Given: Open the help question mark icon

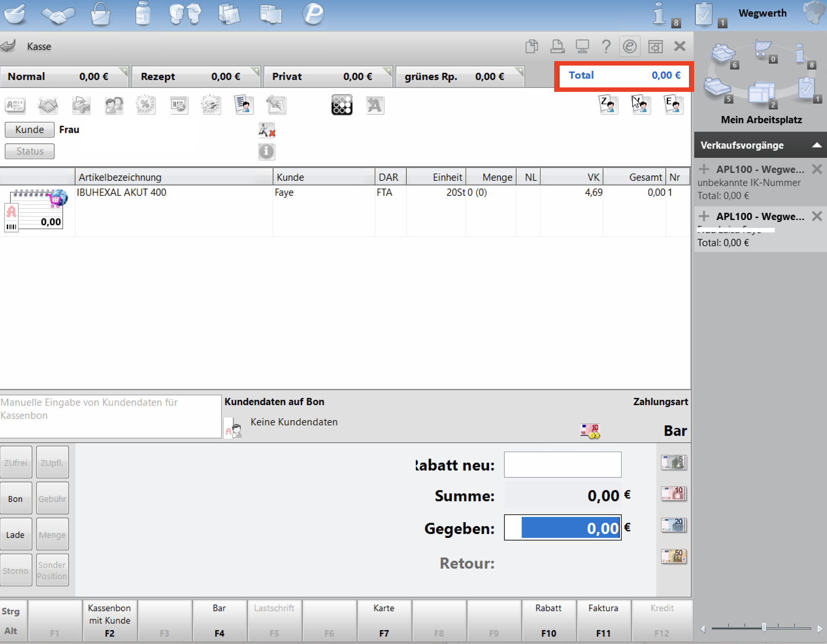Looking at the screenshot, I should point(606,46).
